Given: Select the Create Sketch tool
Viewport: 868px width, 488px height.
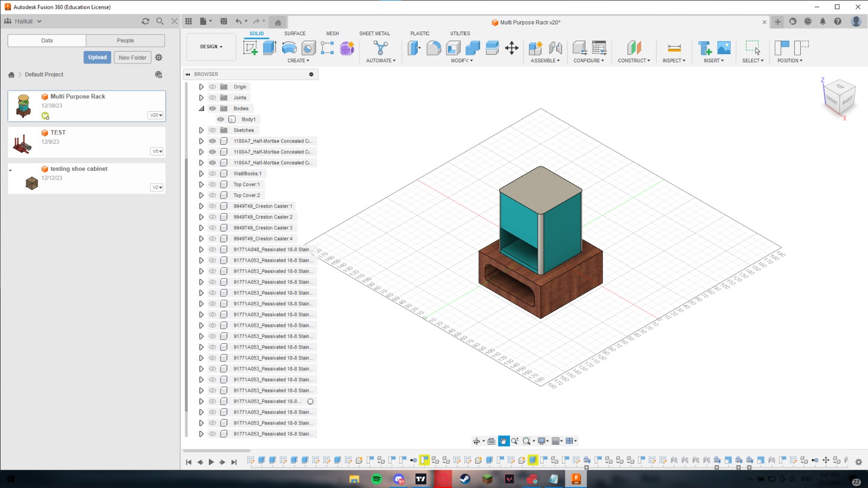Looking at the screenshot, I should [250, 48].
